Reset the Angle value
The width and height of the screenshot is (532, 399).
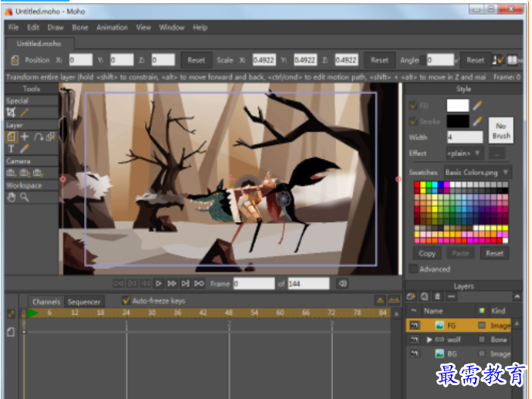(475, 60)
